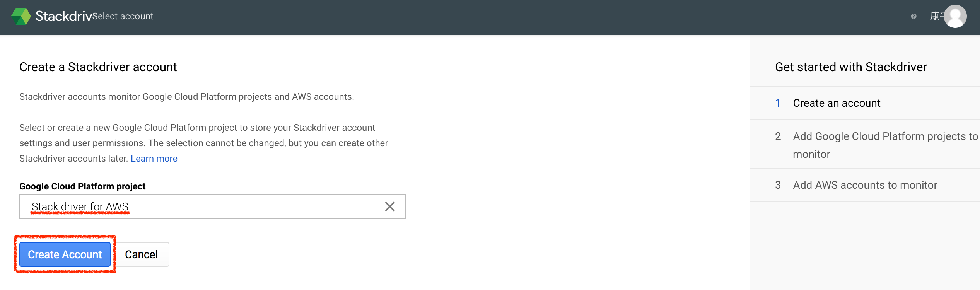980x290 pixels.
Task: Open the user profile avatar
Action: 955,16
